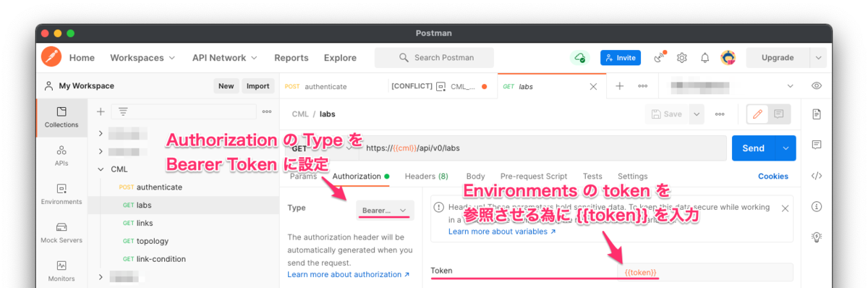Collapse the CML collection
868x288 pixels.
click(101, 169)
